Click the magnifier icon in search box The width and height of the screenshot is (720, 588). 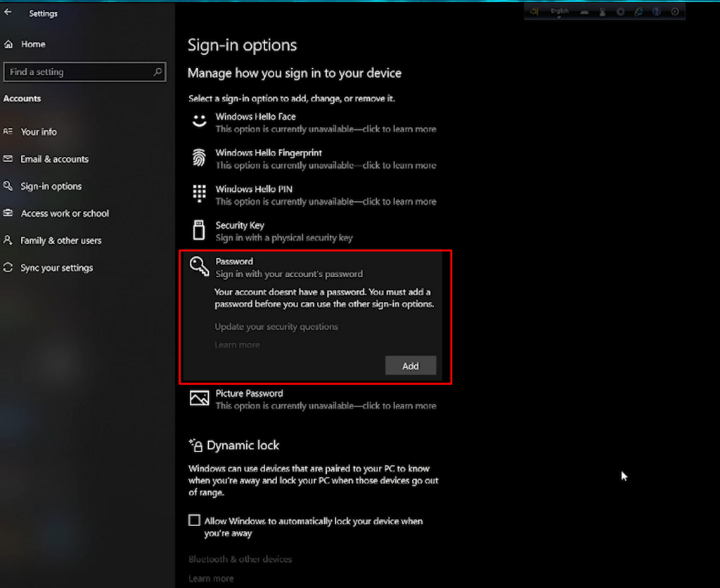pos(157,72)
